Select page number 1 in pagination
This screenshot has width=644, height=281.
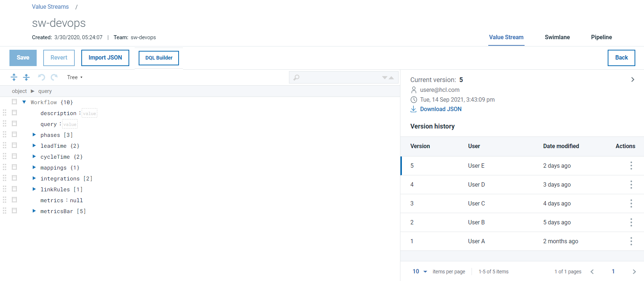pos(613,272)
